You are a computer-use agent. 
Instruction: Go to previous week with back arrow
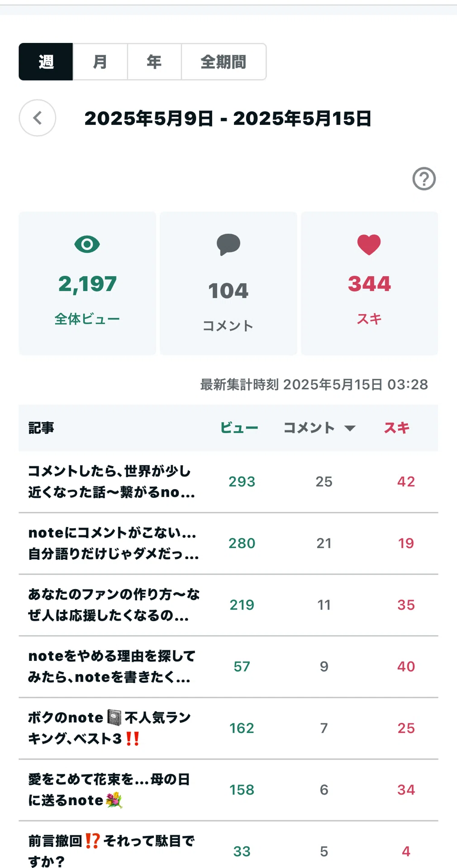(38, 118)
